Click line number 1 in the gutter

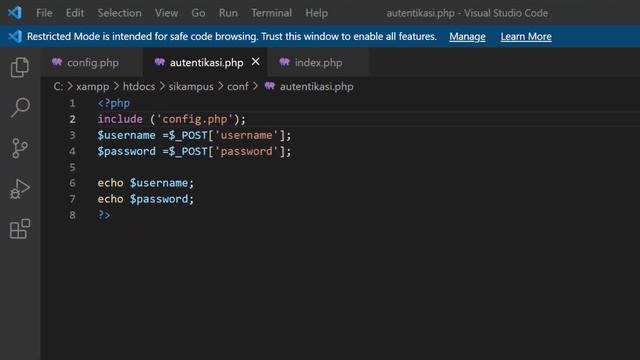(72, 103)
